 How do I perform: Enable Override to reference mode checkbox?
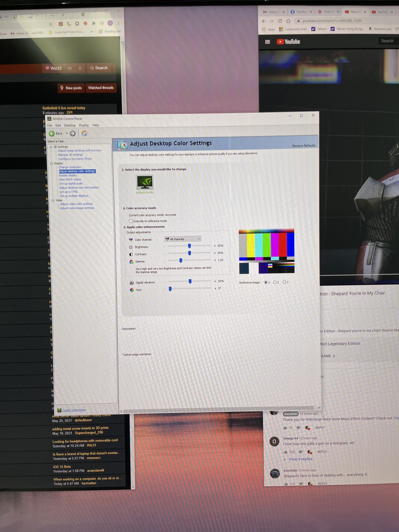131,221
